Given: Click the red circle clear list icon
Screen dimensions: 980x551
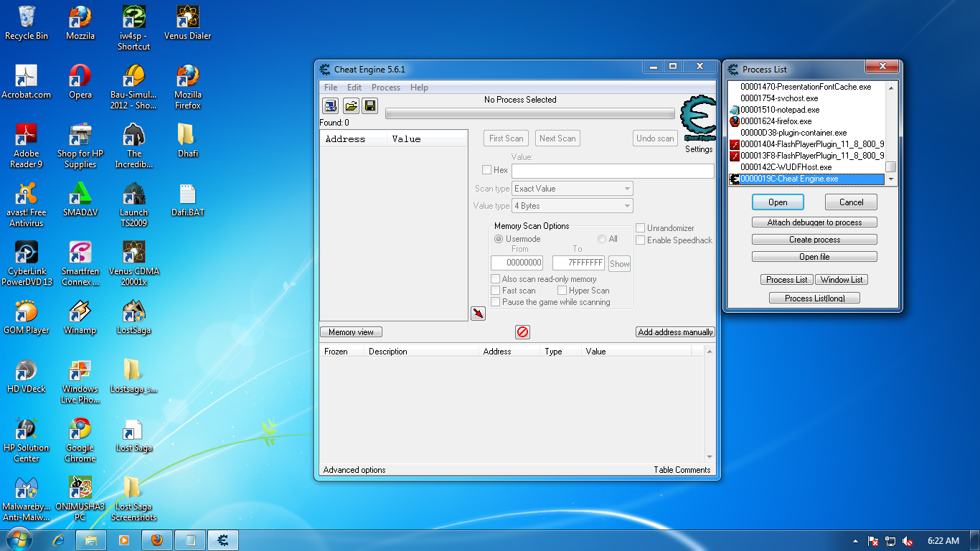Looking at the screenshot, I should (x=522, y=331).
